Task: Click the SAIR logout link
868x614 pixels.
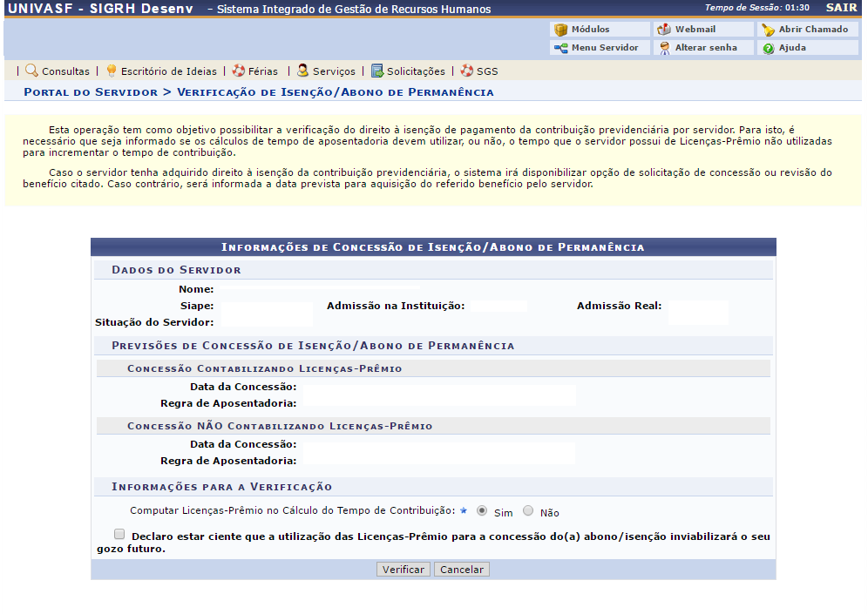Action: pos(841,8)
